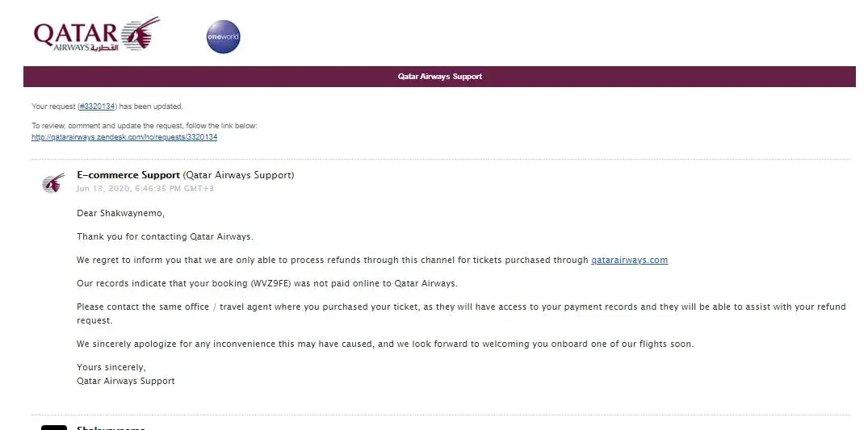The height and width of the screenshot is (430, 868).
Task: Click the Thank you for contacting line
Action: (x=165, y=236)
